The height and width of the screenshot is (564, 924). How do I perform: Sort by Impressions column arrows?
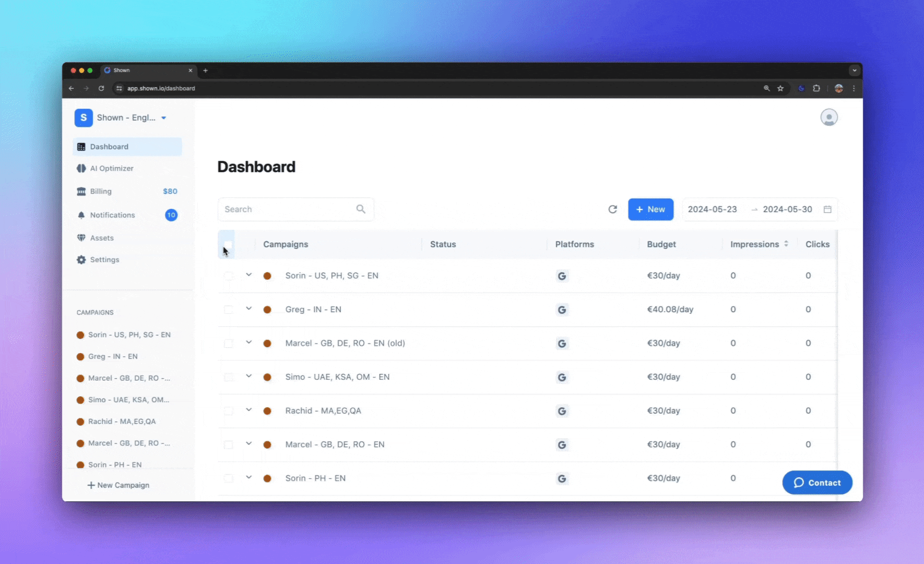[786, 244]
